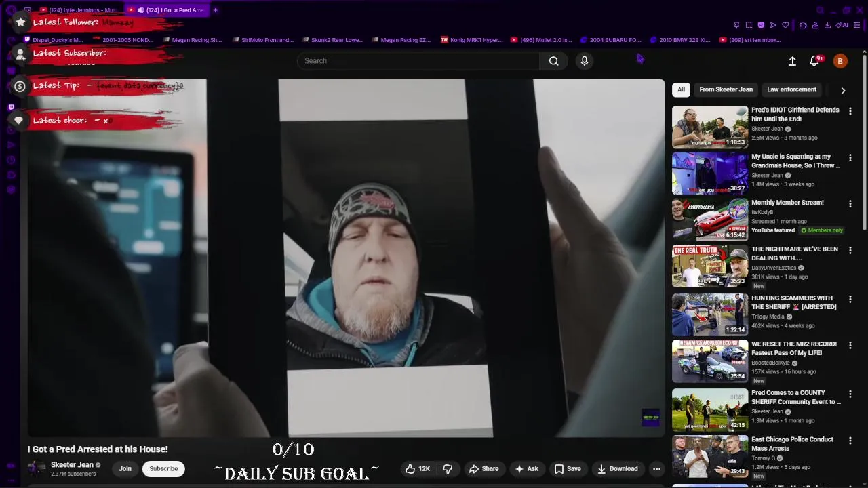Open 'Dispel_Ducky's M...' bookmark
The width and height of the screenshot is (868, 488).
point(54,40)
